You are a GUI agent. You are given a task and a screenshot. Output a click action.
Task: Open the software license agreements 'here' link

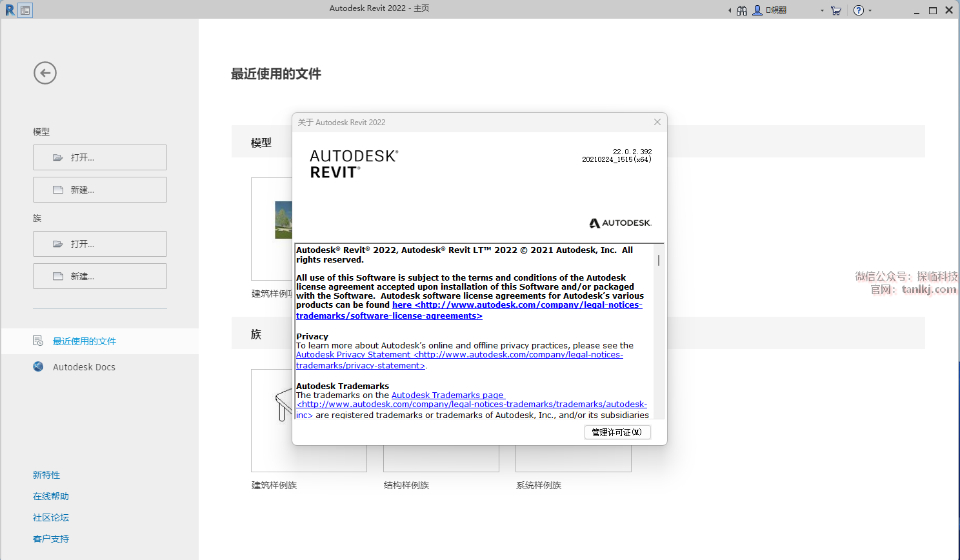[x=469, y=310]
